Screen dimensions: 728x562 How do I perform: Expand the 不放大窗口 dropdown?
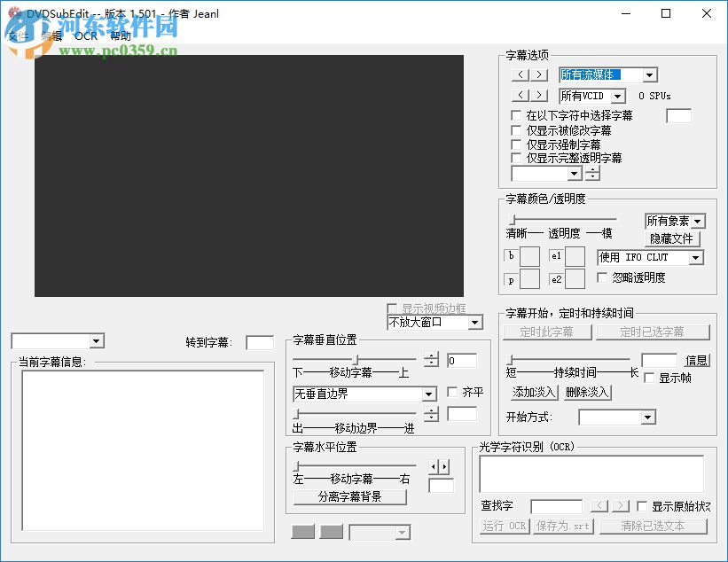tap(477, 323)
